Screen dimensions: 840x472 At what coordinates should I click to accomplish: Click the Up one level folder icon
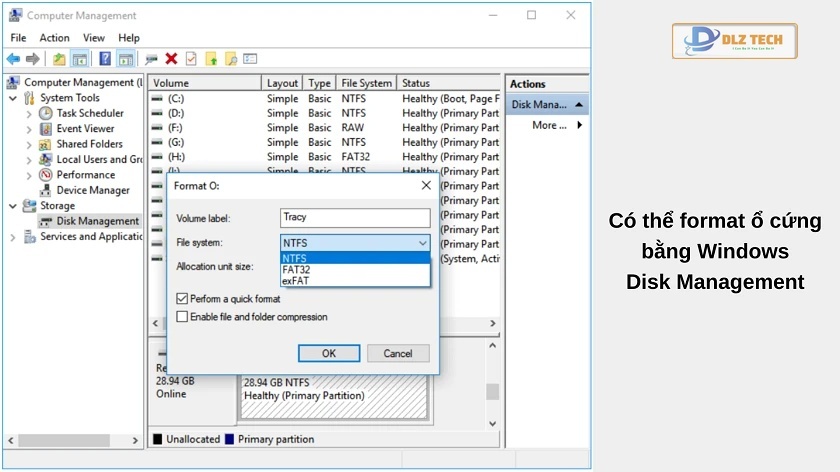59,59
